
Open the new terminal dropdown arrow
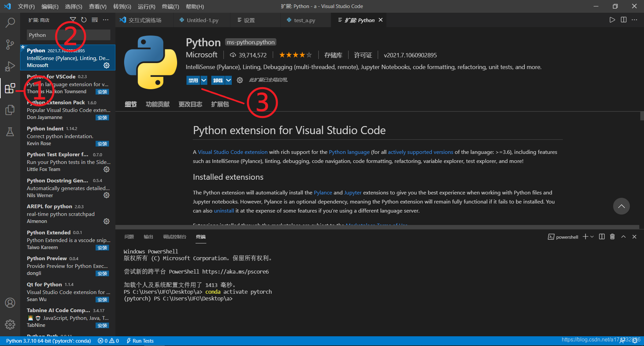(591, 237)
